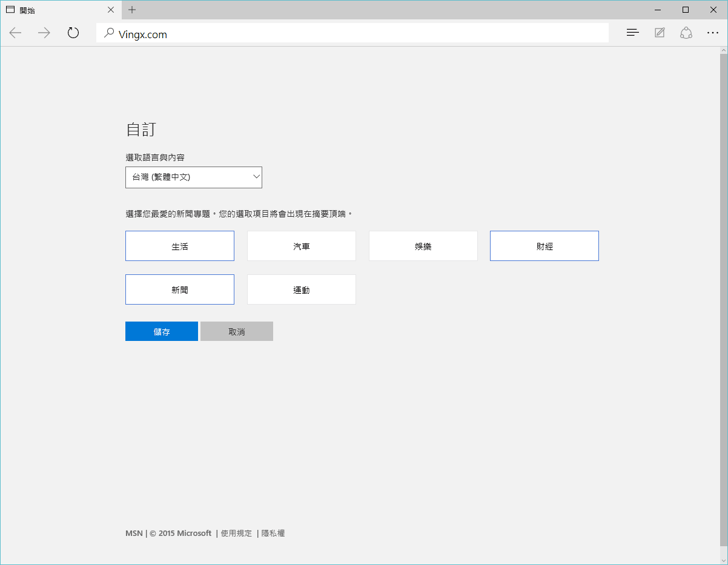The width and height of the screenshot is (728, 565).
Task: Open the 隱私權 privacy link
Action: tap(273, 534)
